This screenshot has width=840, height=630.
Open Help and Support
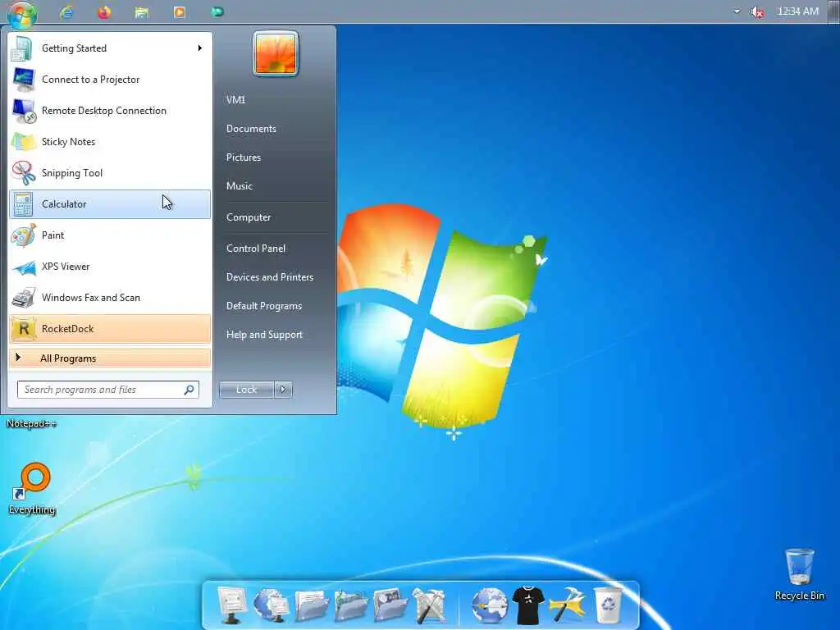click(264, 335)
